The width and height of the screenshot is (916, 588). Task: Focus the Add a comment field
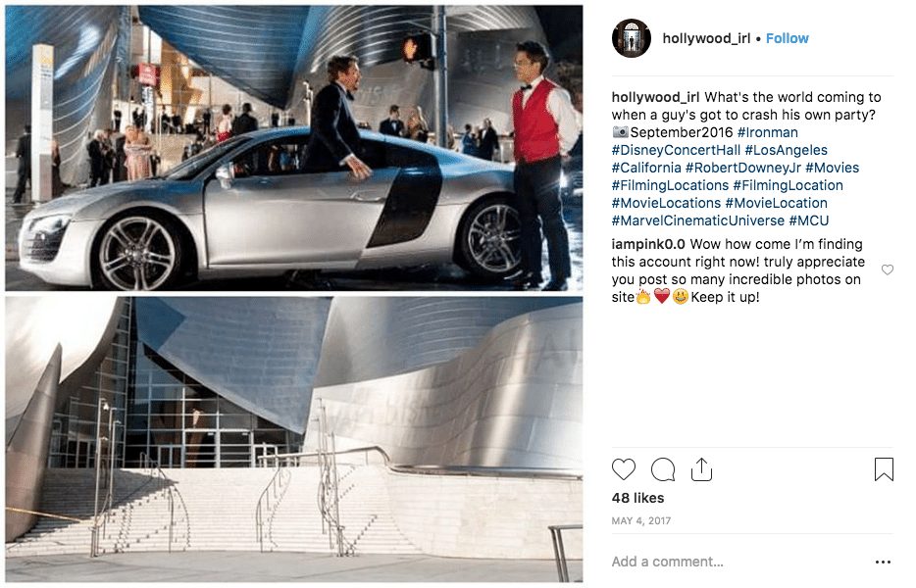(x=739, y=562)
